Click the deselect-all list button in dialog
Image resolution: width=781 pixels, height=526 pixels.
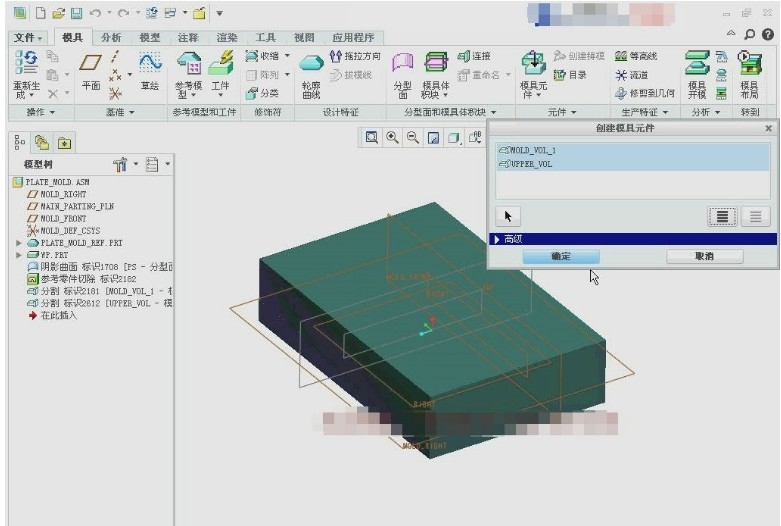coord(755,217)
